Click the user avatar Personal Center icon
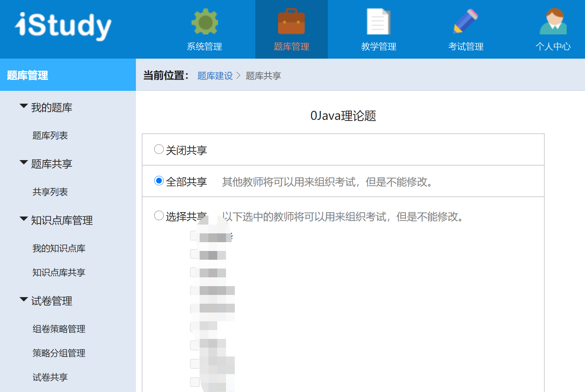Viewport: 585px width, 392px height. [x=553, y=22]
